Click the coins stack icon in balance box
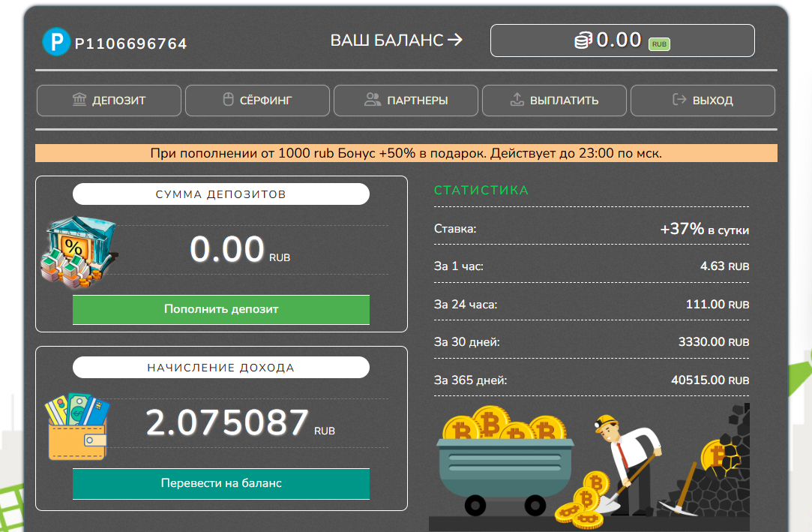Image resolution: width=812 pixels, height=532 pixels. click(x=583, y=41)
